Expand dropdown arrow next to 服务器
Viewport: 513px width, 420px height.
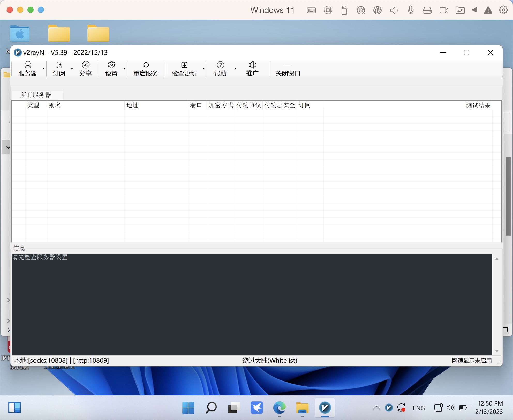coord(44,69)
